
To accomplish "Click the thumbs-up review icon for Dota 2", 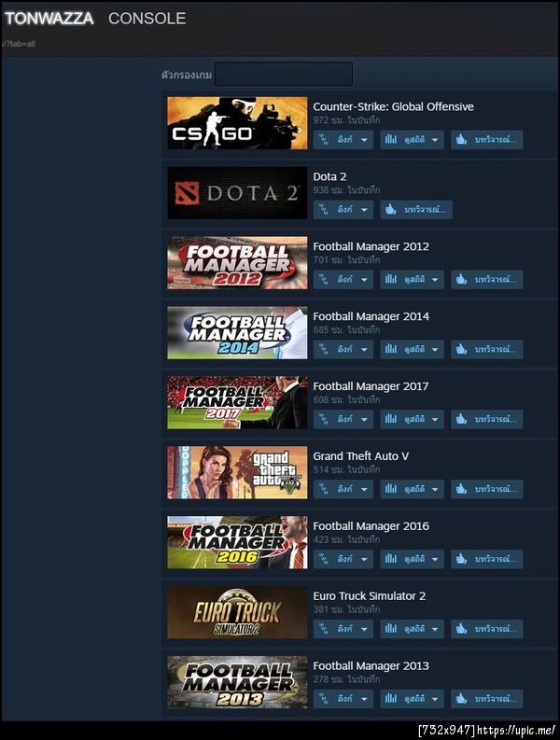I will pos(390,209).
